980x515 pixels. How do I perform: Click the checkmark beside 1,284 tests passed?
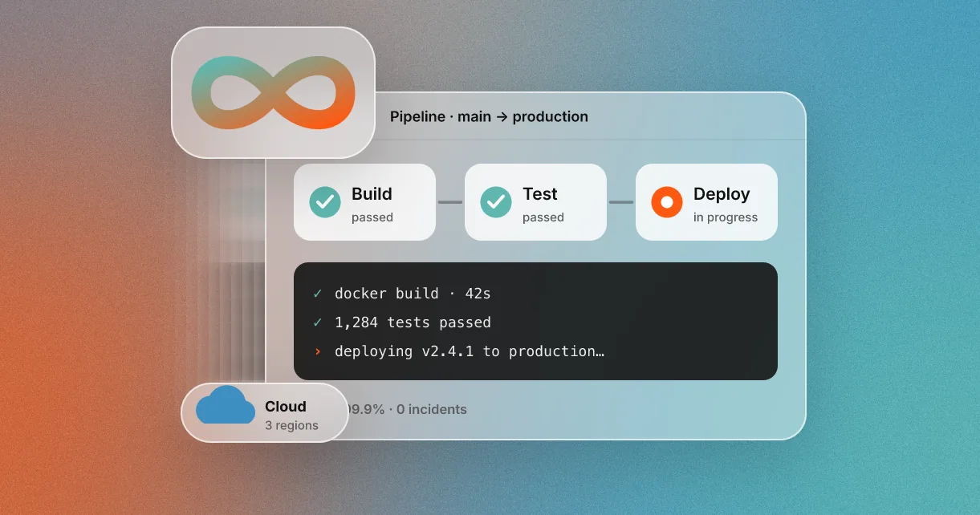click(x=318, y=322)
